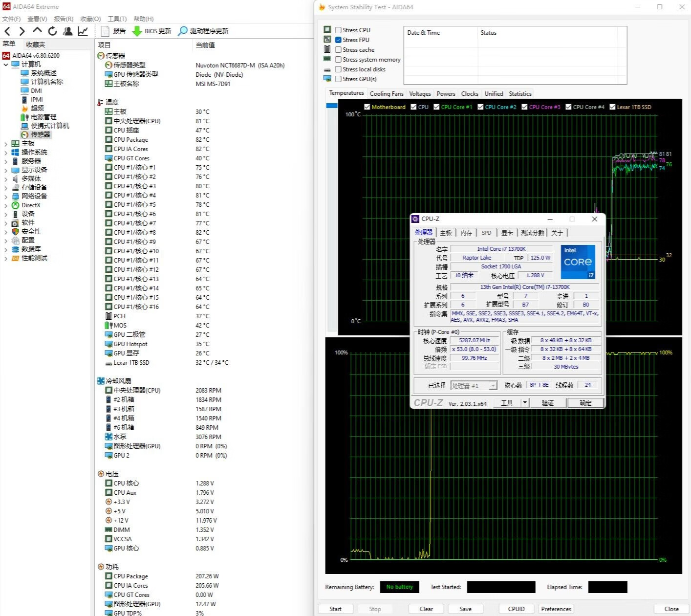Click the driver update magnifier icon

(182, 31)
